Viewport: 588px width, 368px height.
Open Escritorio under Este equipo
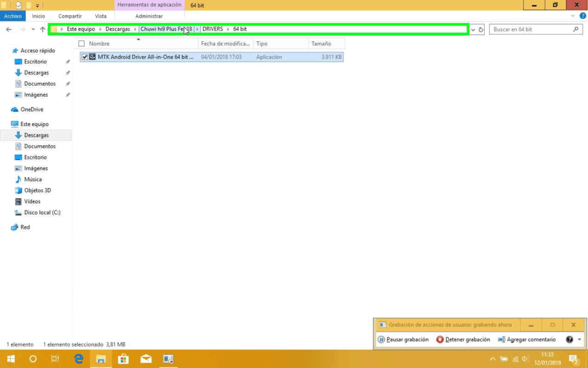pyautogui.click(x=35, y=157)
